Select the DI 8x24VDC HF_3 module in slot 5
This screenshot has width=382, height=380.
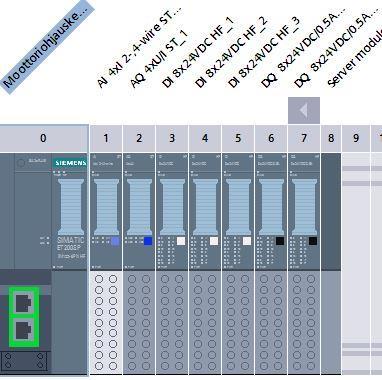[238, 263]
